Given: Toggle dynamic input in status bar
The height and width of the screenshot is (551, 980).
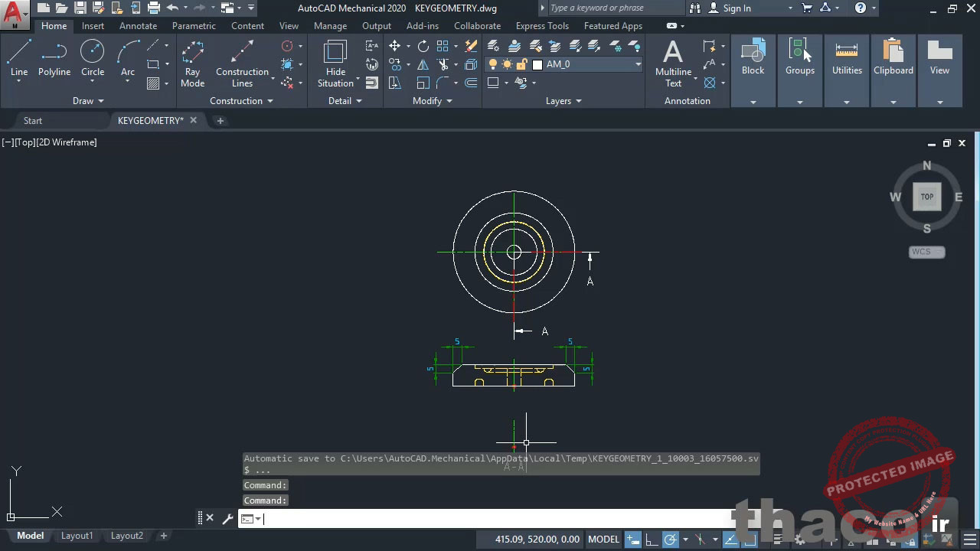Looking at the screenshot, I should tap(633, 539).
